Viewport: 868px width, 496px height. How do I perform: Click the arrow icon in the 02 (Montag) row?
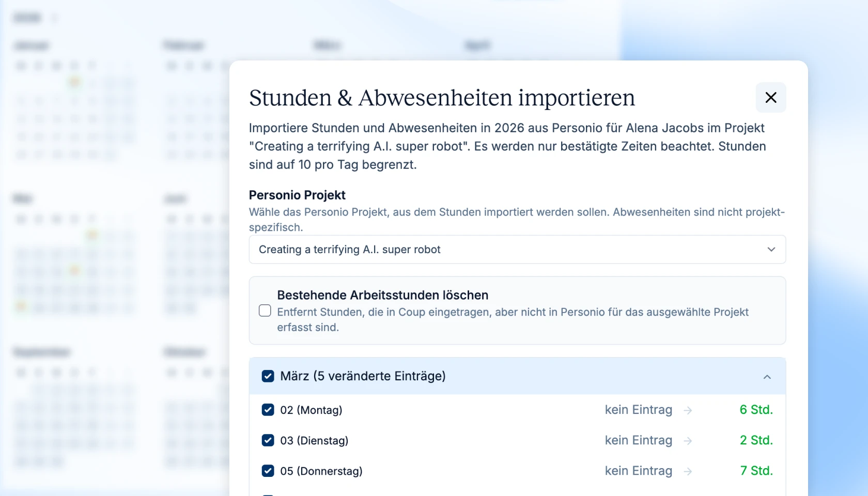coord(688,410)
